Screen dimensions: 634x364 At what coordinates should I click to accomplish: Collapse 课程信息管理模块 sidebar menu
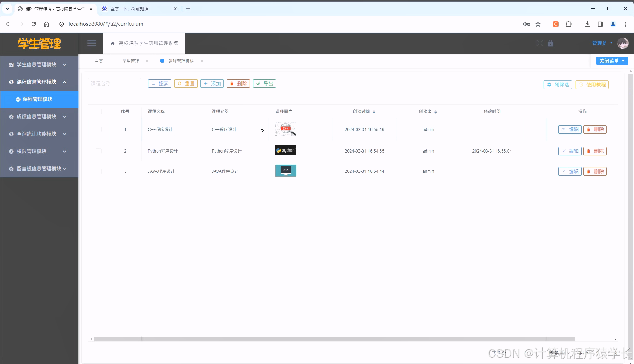pyautogui.click(x=39, y=82)
